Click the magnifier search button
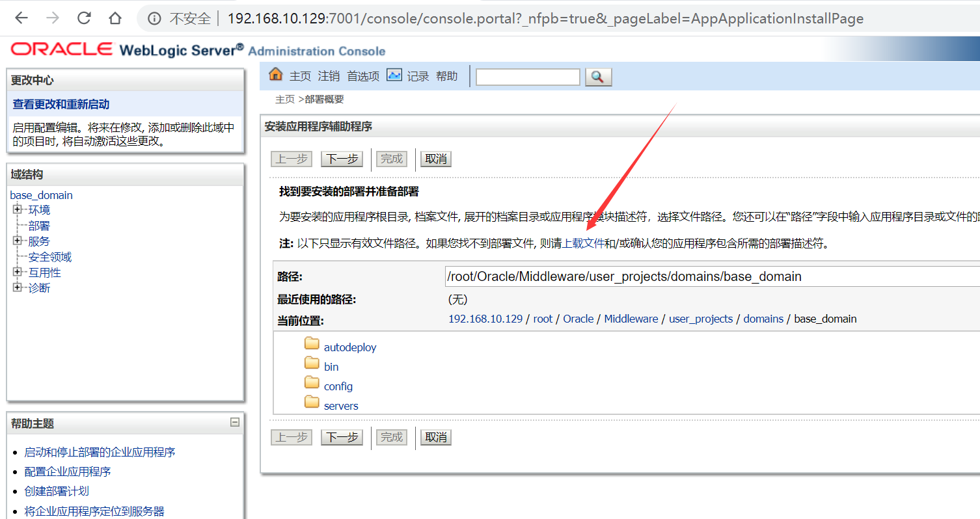The image size is (980, 519). pos(599,77)
